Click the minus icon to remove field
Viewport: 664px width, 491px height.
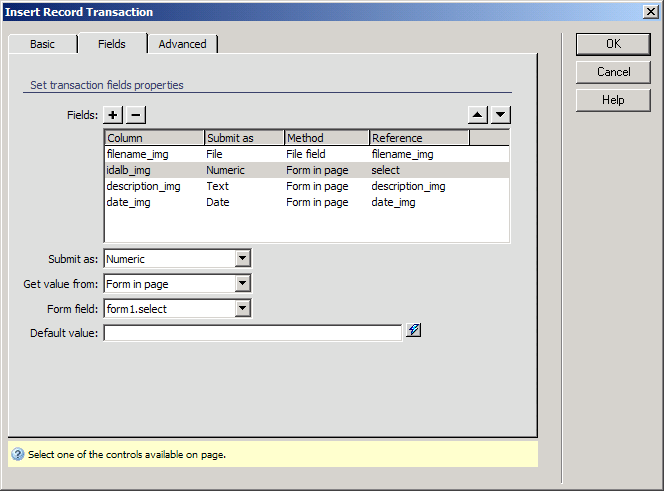pos(136,115)
